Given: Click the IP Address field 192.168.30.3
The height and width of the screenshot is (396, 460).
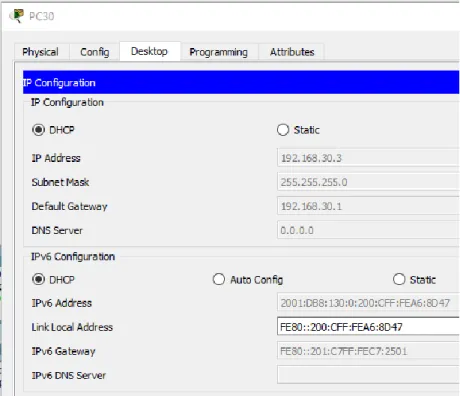Looking at the screenshot, I should [368, 158].
